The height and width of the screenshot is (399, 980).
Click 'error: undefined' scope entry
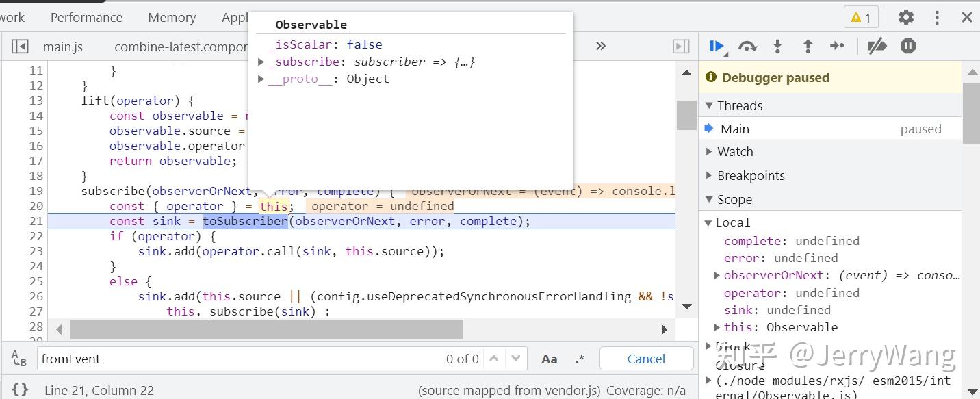[781, 258]
